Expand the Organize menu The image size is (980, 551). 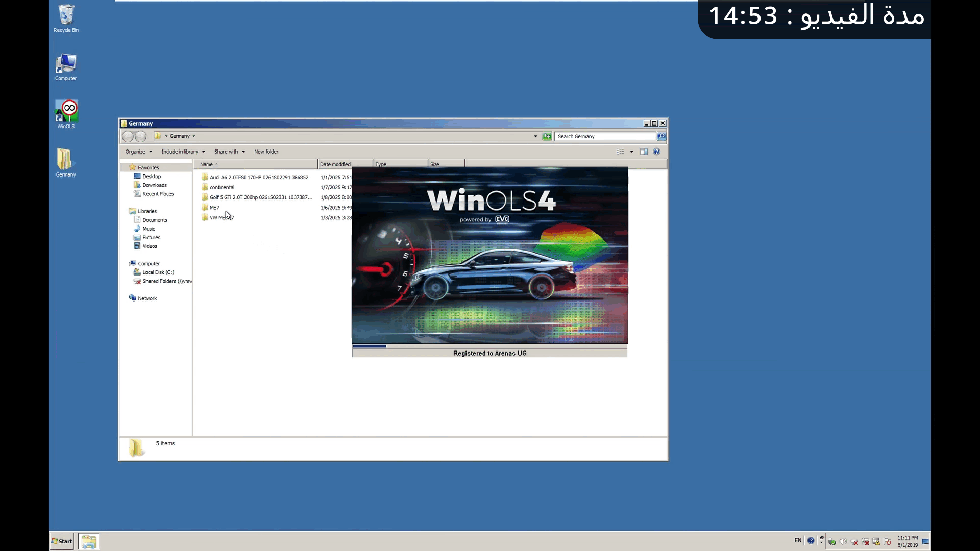(138, 152)
